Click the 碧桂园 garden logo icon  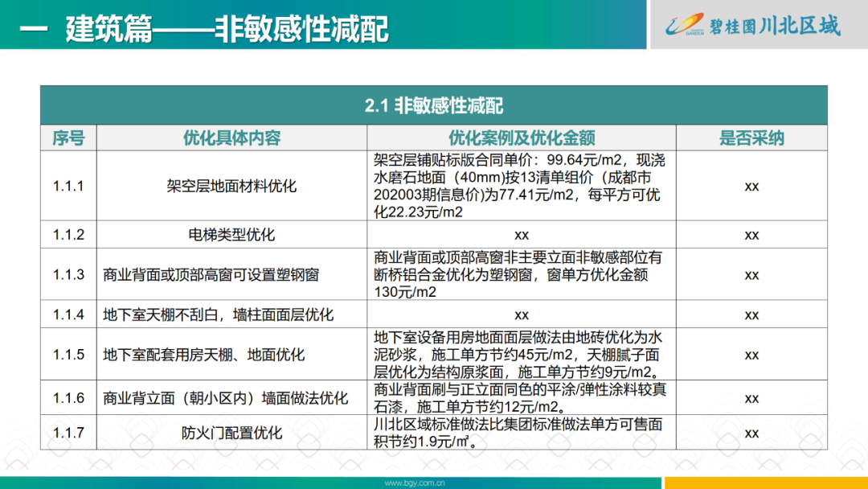click(685, 24)
